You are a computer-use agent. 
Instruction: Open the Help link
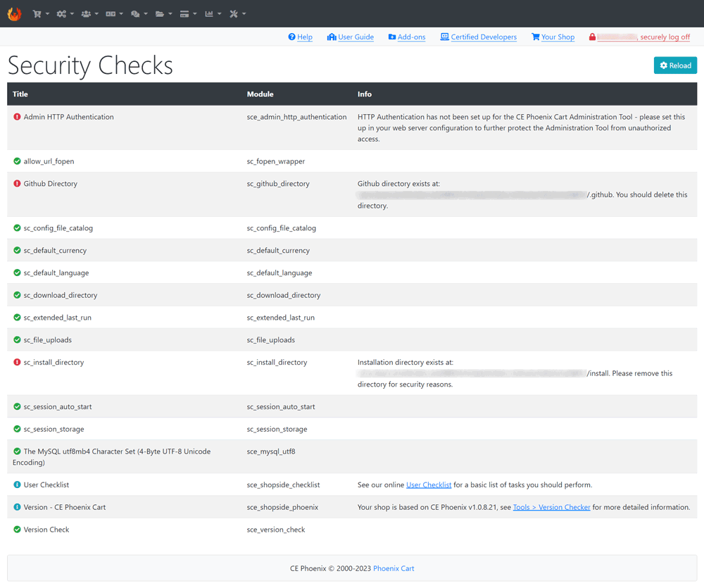301,37
